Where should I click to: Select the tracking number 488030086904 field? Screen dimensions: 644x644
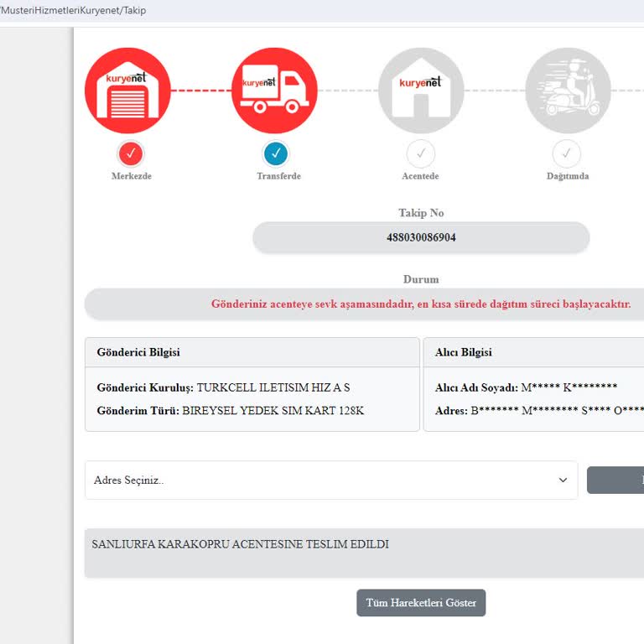coord(421,237)
